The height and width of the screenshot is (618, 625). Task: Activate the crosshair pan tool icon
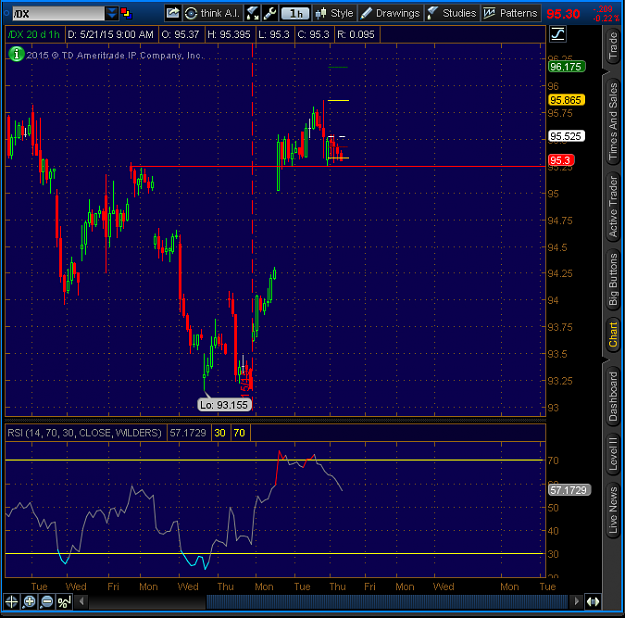click(11, 601)
